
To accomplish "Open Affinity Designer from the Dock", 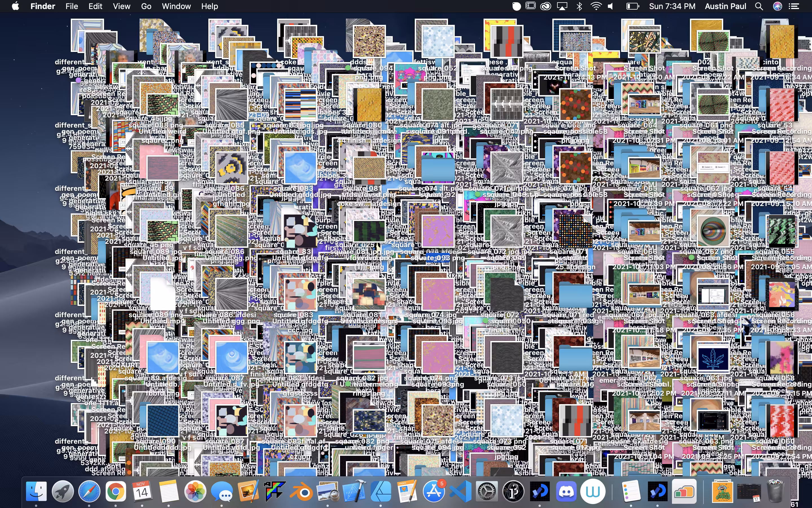I will tap(381, 492).
